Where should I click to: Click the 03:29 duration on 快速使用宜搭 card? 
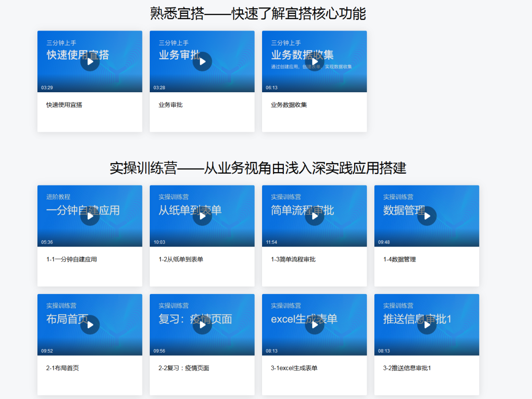coord(47,88)
